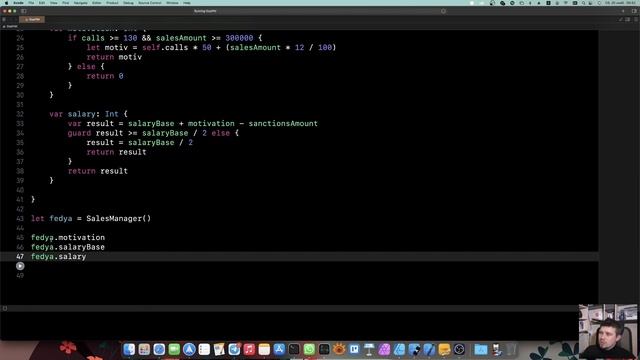Open the View menu
Image resolution: width=640 pixels, height=360 pixels.
coord(53,3)
